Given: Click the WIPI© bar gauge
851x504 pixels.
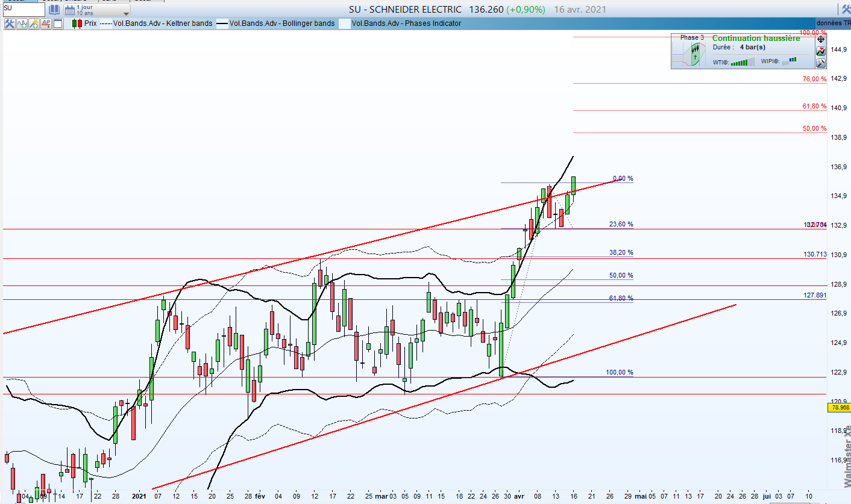Looking at the screenshot, I should [x=790, y=60].
